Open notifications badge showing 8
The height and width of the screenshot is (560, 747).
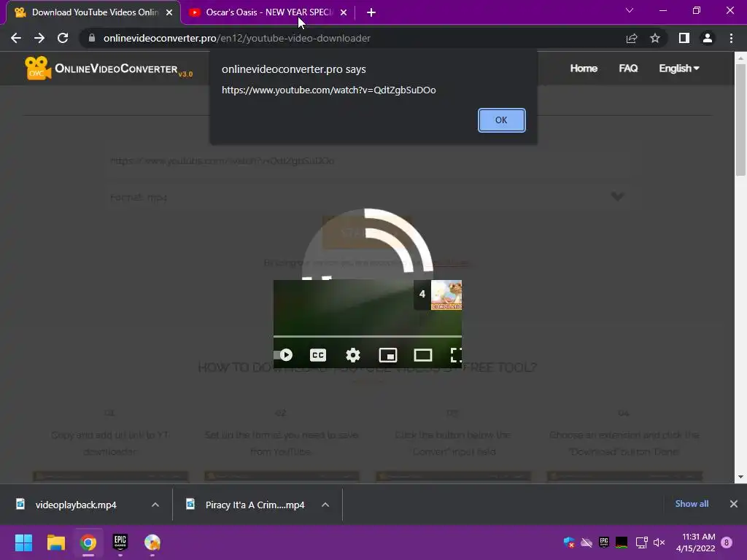click(727, 542)
